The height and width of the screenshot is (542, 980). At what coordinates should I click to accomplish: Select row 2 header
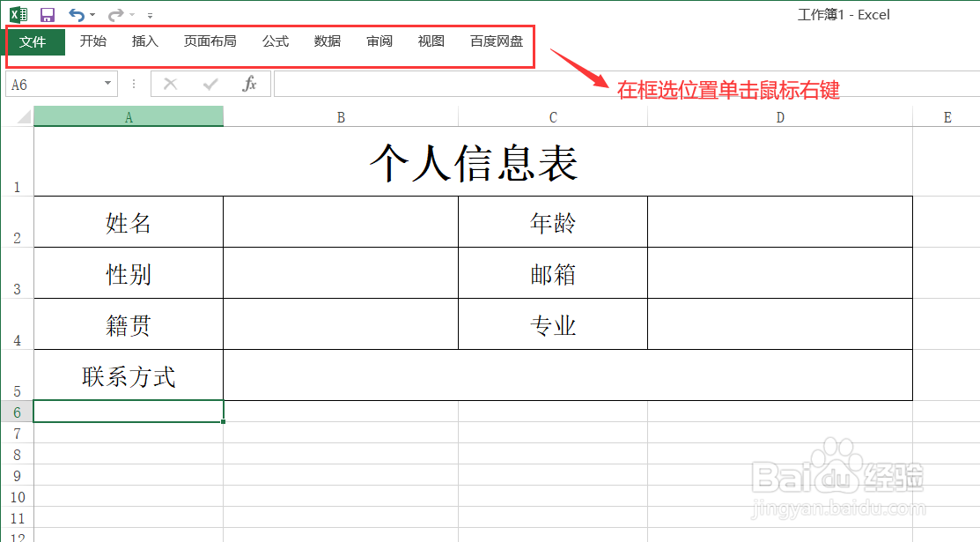click(17, 221)
